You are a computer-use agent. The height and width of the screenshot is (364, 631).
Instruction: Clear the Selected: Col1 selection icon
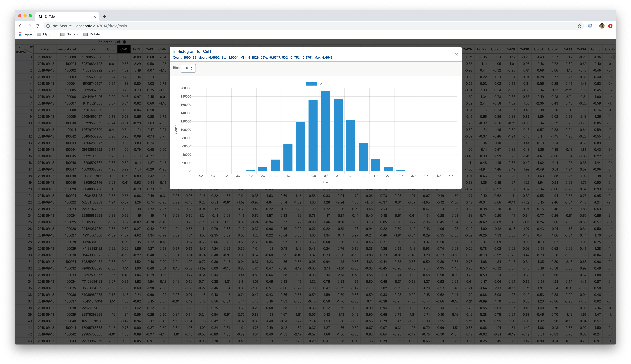(x=124, y=42)
